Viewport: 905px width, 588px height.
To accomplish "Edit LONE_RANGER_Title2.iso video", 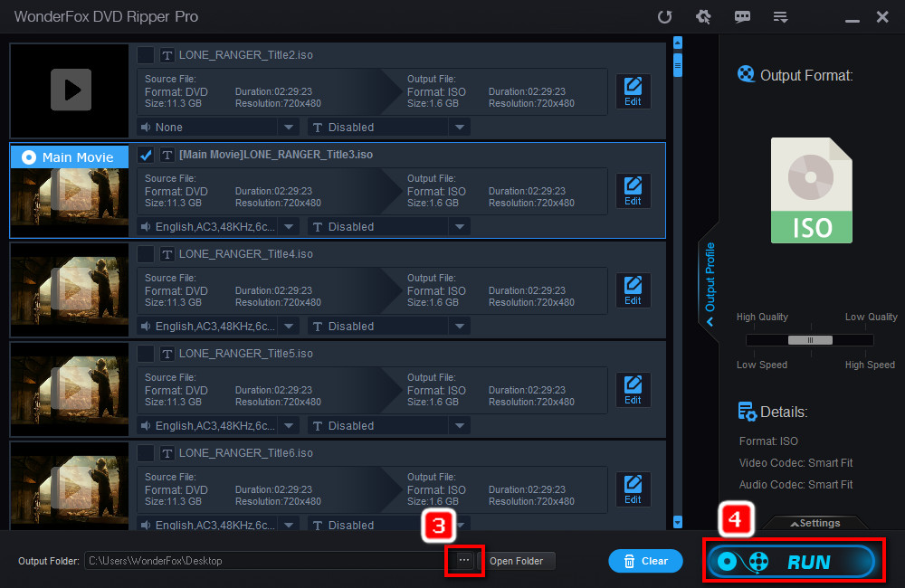I will pyautogui.click(x=633, y=91).
